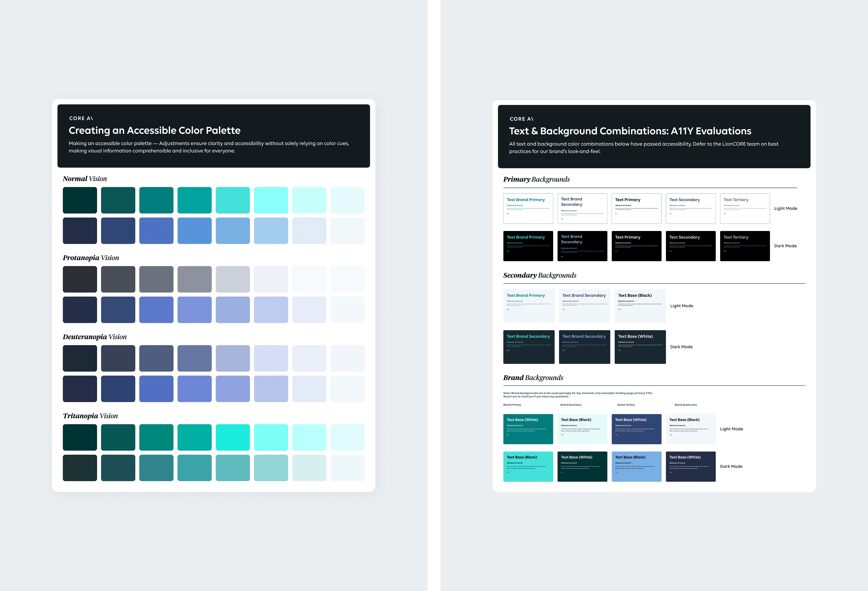Click the "Dark Mode" label beside Secondary Backgrounds cards
The height and width of the screenshot is (591, 868).
(681, 347)
